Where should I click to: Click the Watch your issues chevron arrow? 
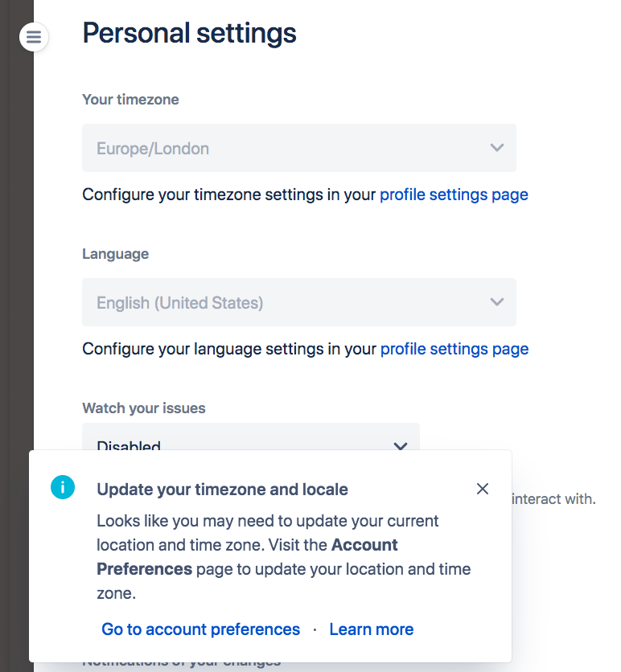click(x=400, y=446)
